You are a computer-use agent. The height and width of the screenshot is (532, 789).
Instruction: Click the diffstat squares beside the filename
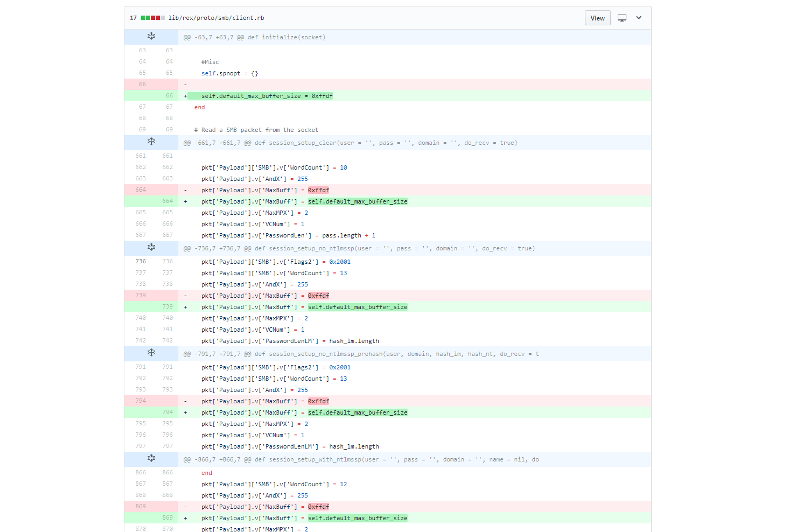click(x=153, y=17)
